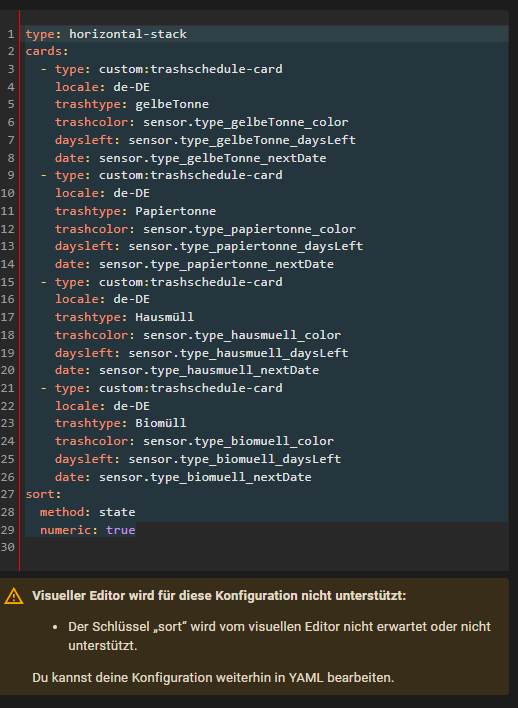518x708 pixels.
Task: Click line number 27 in gutter
Action: click(7, 494)
